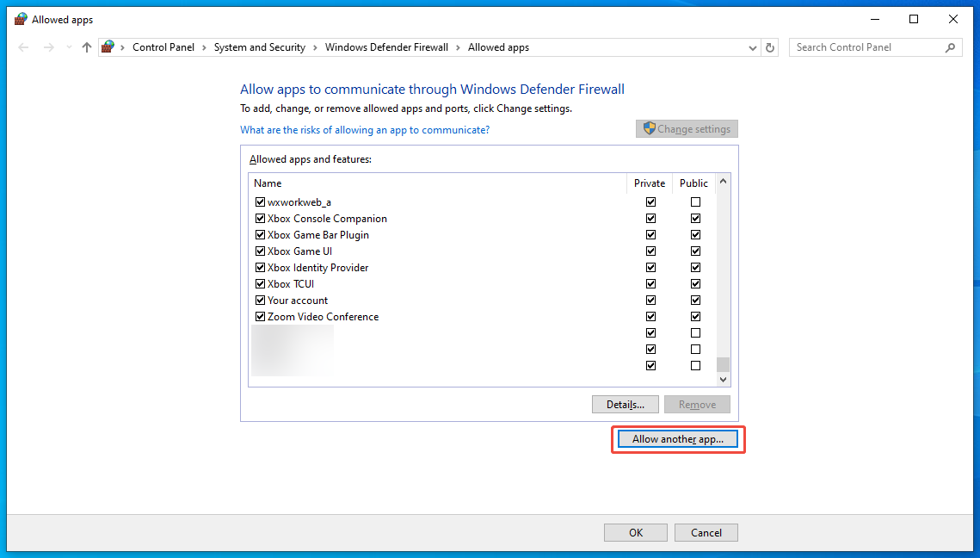Uncheck Zoom Video Conference app checkbox

tap(260, 317)
